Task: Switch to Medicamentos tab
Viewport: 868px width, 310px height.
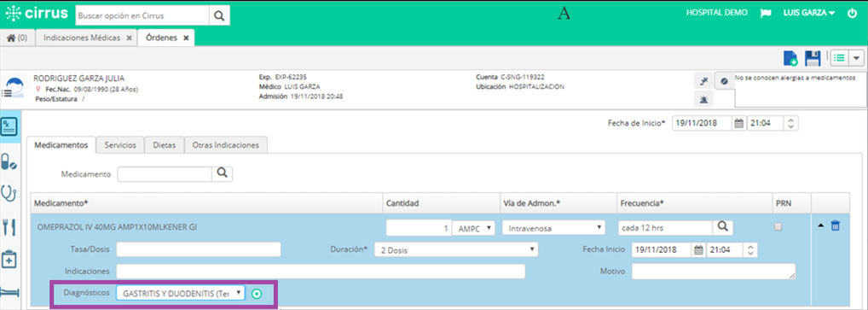Action: pyautogui.click(x=61, y=144)
